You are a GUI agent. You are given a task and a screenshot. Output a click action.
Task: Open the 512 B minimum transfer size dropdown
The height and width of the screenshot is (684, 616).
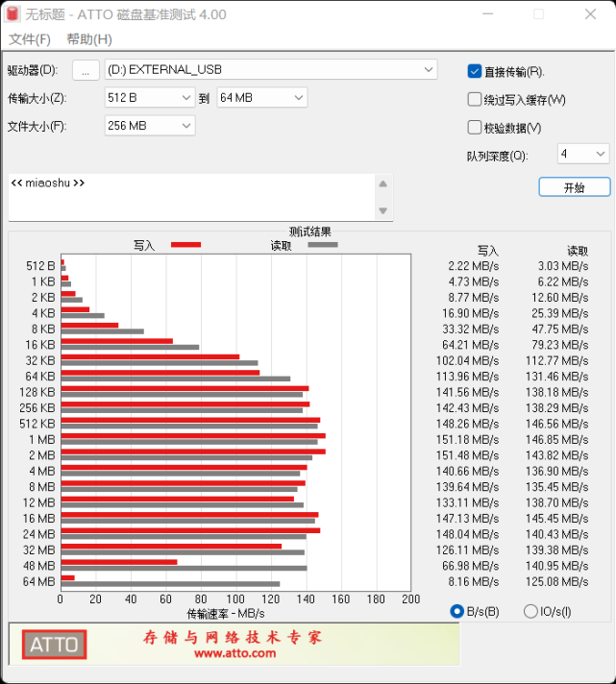[x=150, y=98]
